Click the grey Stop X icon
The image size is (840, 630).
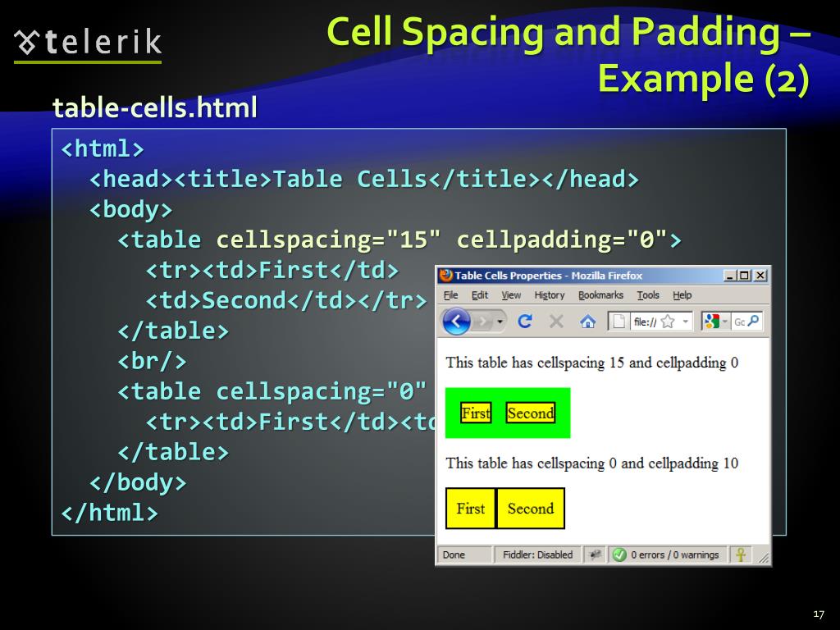point(557,321)
